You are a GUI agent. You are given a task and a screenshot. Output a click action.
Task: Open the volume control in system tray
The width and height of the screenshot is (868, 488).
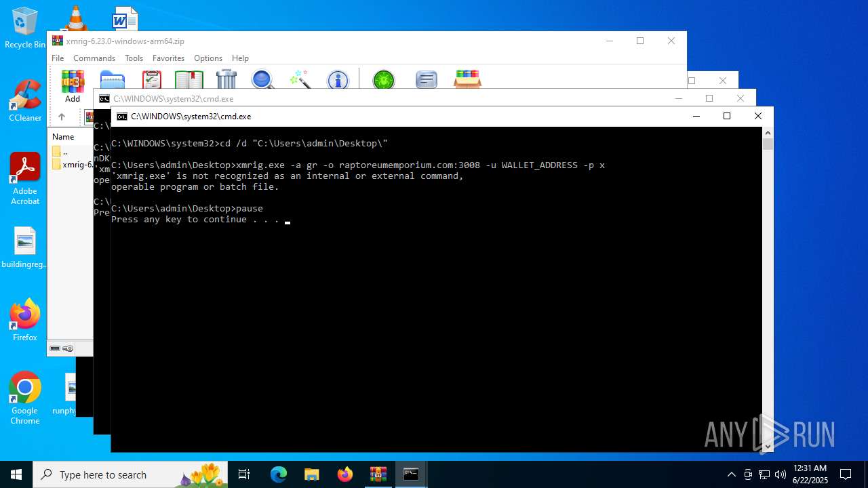pos(780,474)
